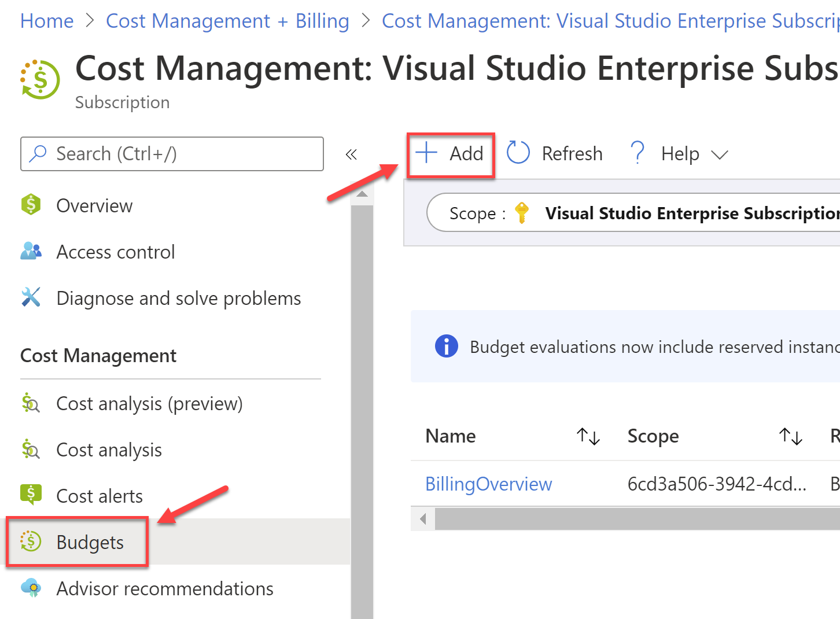Viewport: 840px width, 619px height.
Task: Sort by Name column arrows
Action: point(588,436)
